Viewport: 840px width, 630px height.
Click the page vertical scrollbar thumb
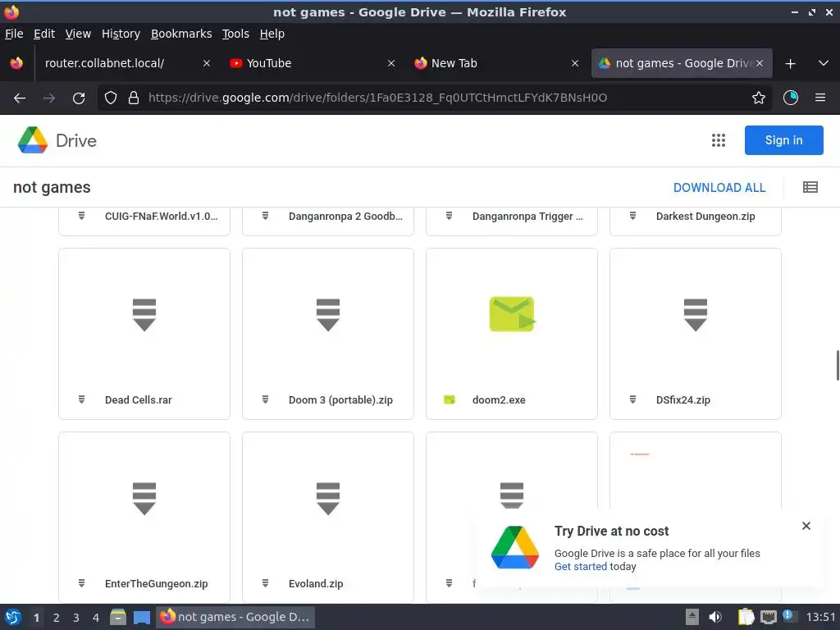point(838,365)
